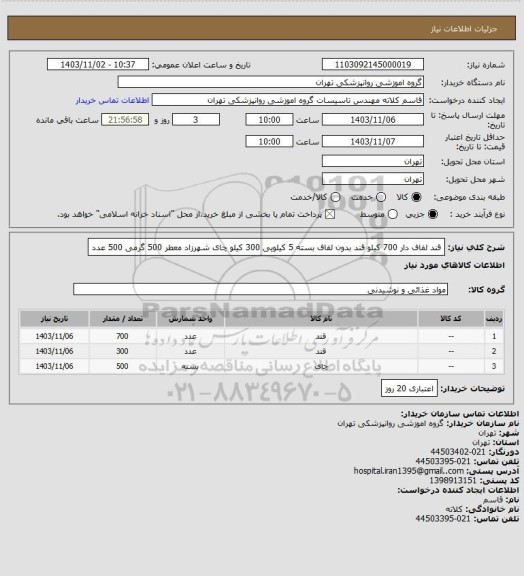Choose the جزیی purchase type radio button
The image size is (524, 576).
(x=433, y=214)
